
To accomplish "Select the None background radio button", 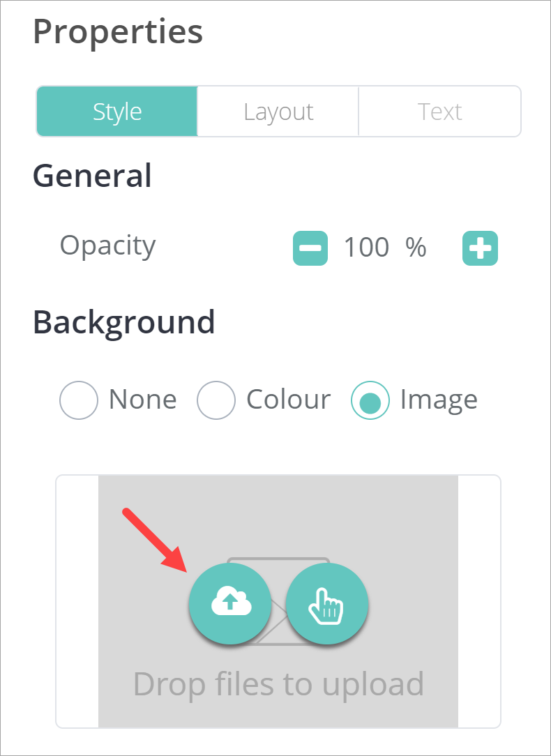I will [78, 400].
